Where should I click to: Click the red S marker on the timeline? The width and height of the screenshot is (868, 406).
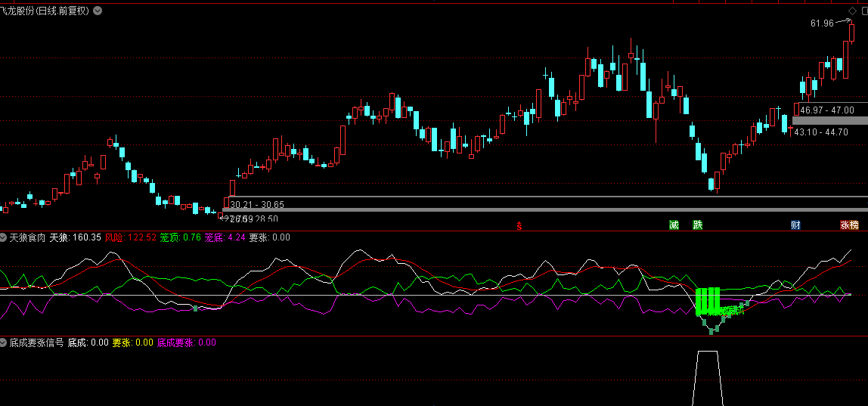click(519, 225)
